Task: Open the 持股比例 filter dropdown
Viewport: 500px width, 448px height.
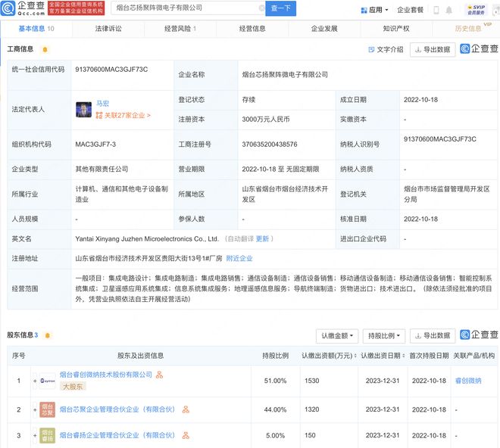Action: tap(384, 336)
